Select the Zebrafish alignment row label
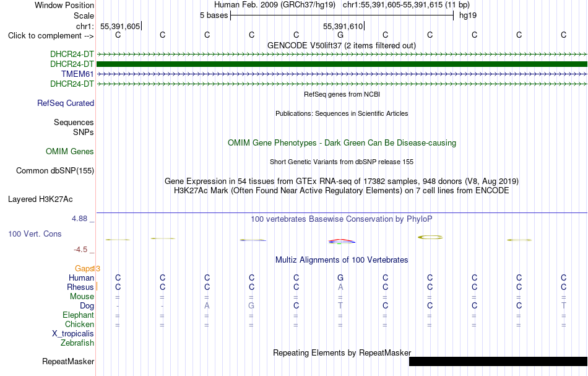 77,343
